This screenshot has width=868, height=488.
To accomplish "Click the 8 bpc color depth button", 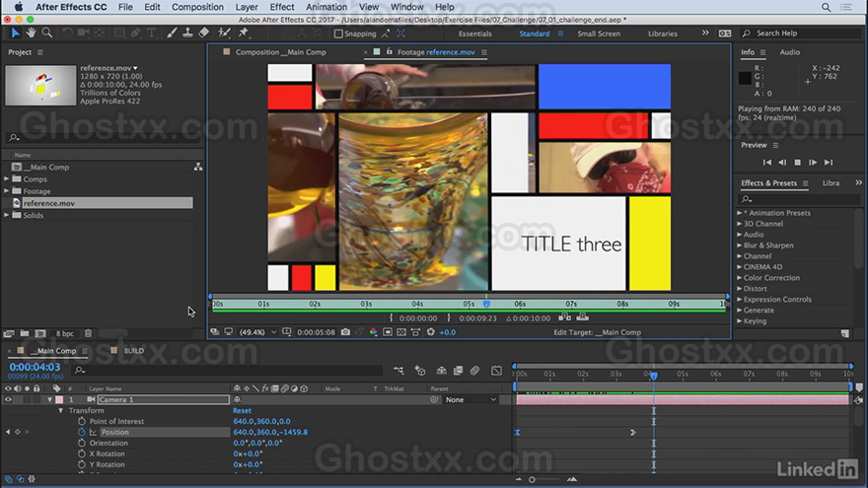I will tap(65, 333).
